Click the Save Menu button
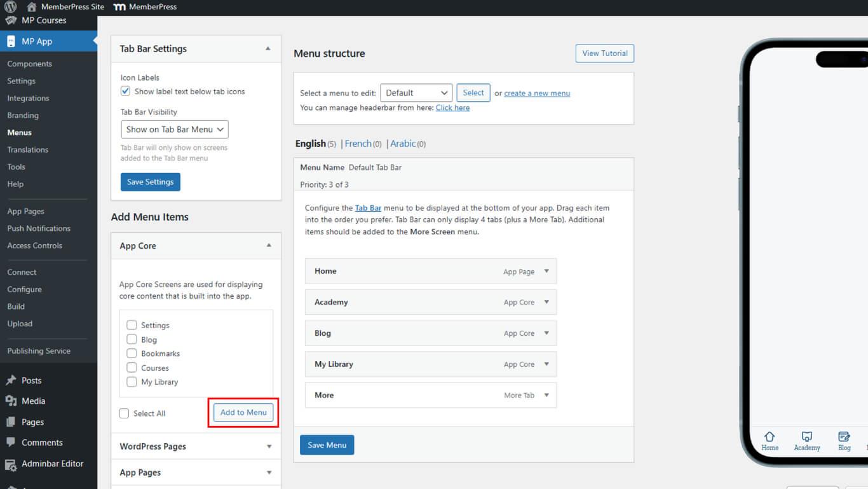The height and width of the screenshot is (489, 868). 327,445
